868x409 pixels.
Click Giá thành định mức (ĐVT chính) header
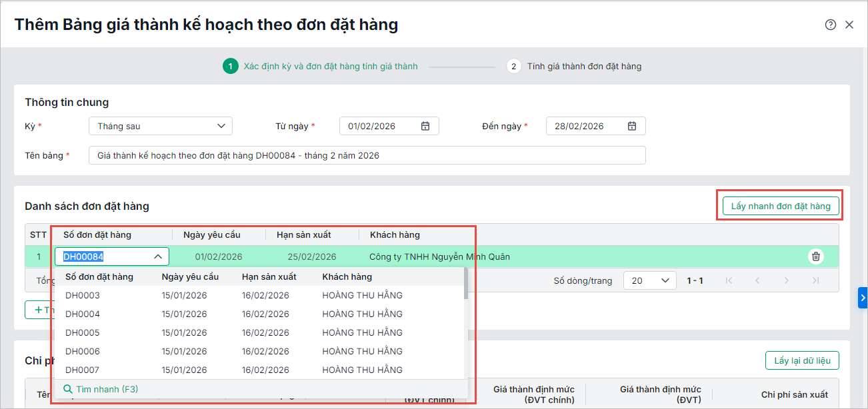click(x=534, y=394)
